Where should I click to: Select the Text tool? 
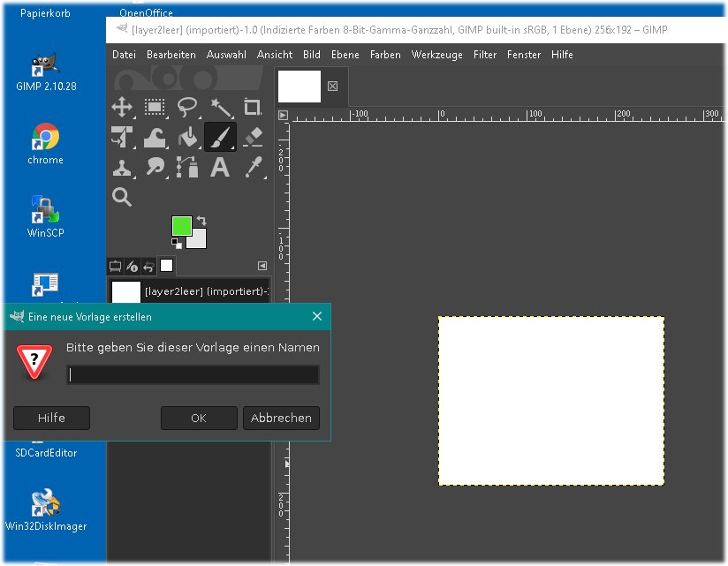220,168
